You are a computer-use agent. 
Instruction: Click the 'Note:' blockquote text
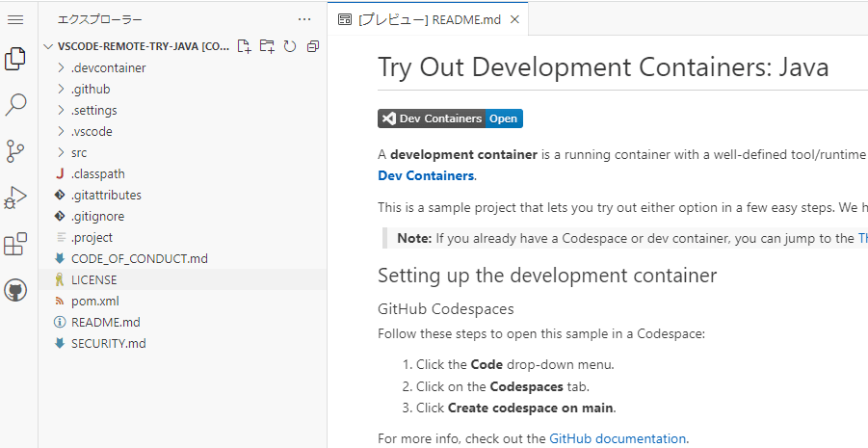[x=414, y=239]
